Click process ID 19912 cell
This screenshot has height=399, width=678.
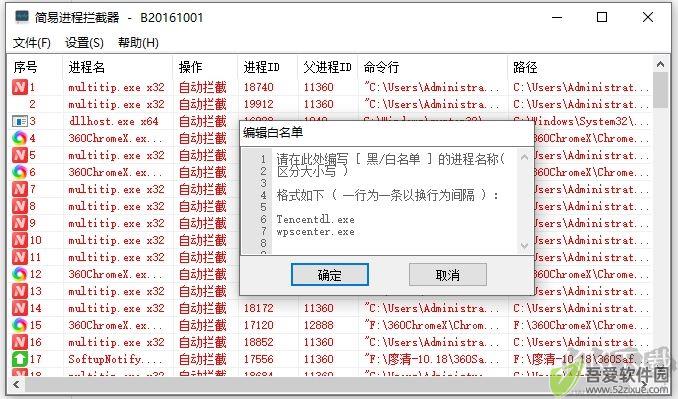tap(259, 104)
